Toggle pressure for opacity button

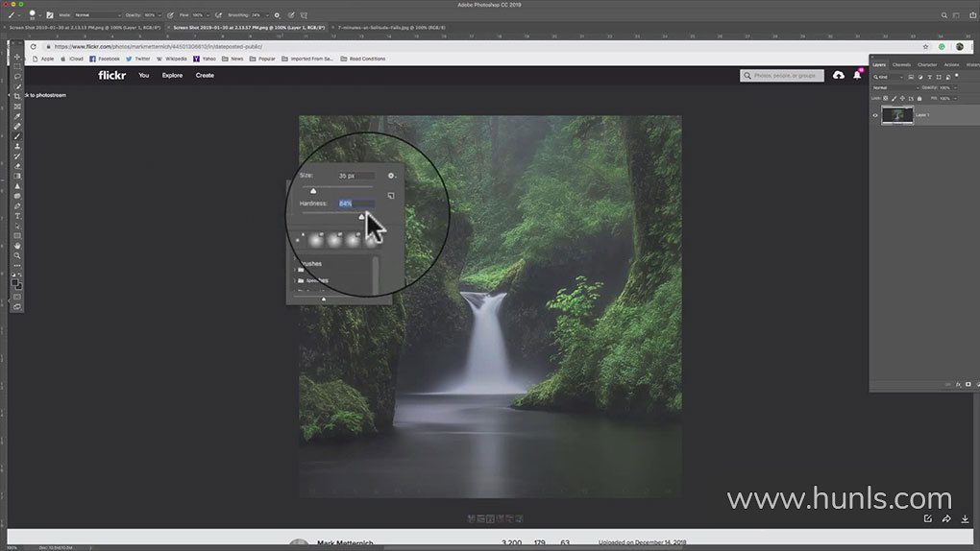pos(171,15)
